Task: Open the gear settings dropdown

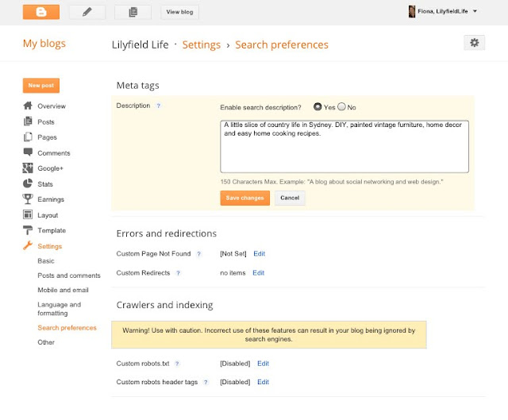Action: tap(474, 43)
